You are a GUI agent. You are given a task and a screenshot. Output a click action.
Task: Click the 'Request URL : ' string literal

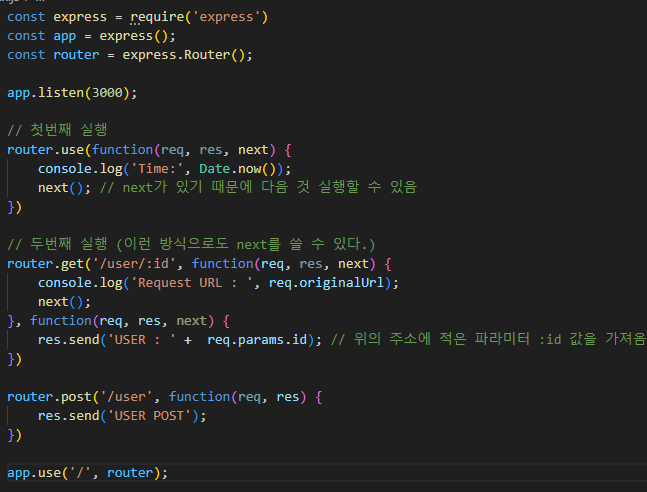click(x=192, y=283)
